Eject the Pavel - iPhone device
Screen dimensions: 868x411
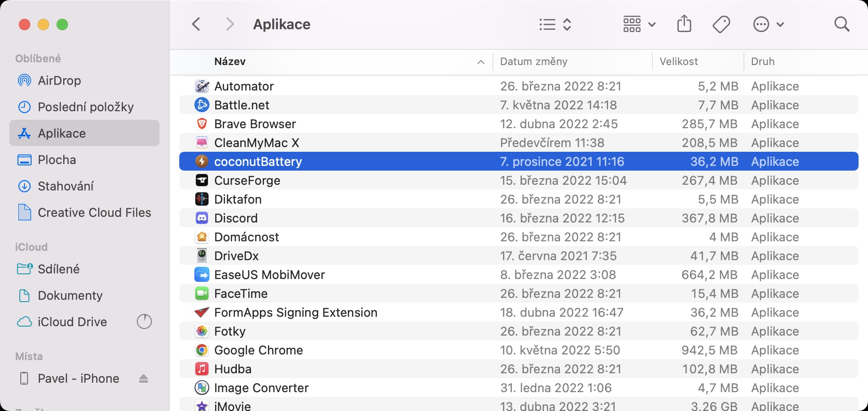tap(144, 378)
